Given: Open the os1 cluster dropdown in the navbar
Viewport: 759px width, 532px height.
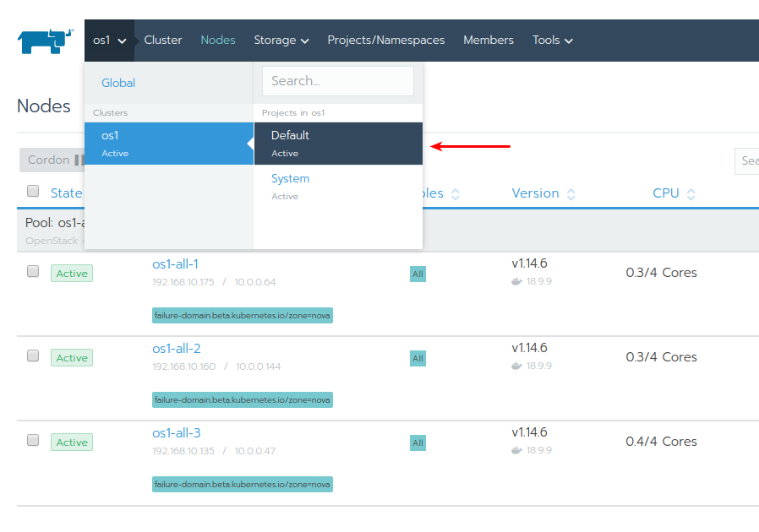Looking at the screenshot, I should (109, 40).
